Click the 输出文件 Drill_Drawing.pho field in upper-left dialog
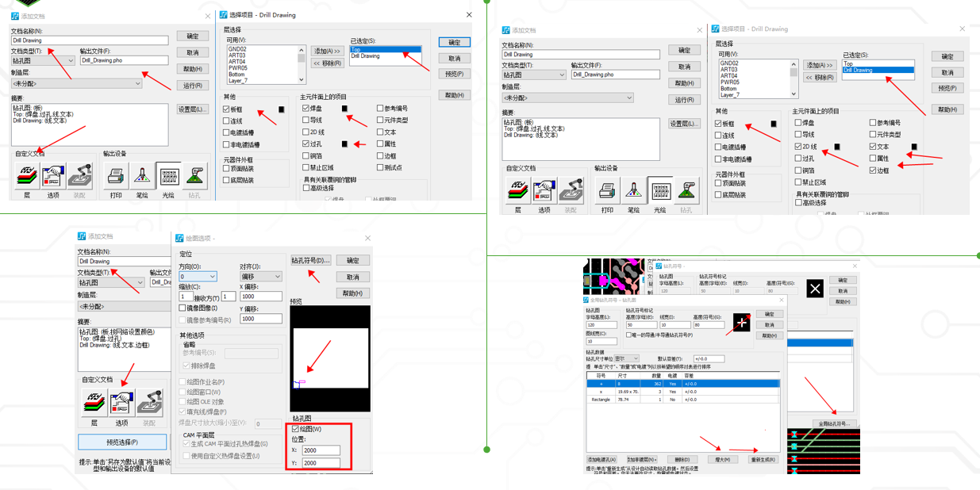980x490 pixels. pos(124,60)
